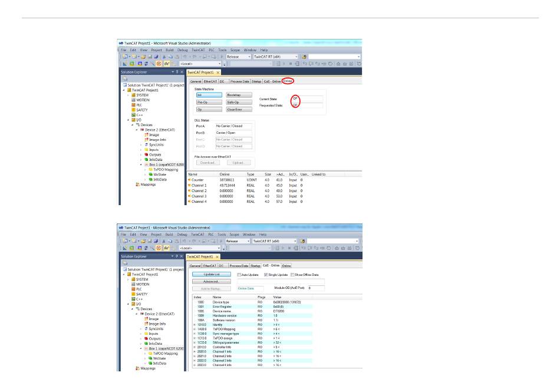Click the Clear Error button
Viewport: 560px width, 392px height.
click(239, 109)
